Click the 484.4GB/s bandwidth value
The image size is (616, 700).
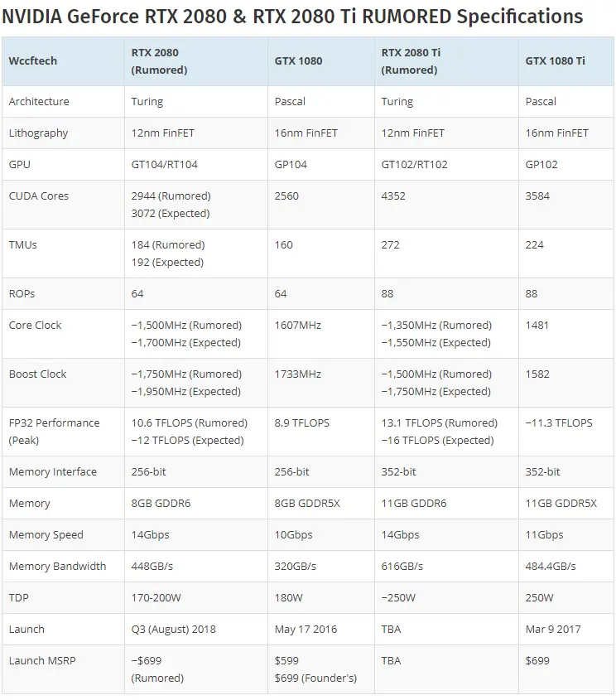point(551,566)
